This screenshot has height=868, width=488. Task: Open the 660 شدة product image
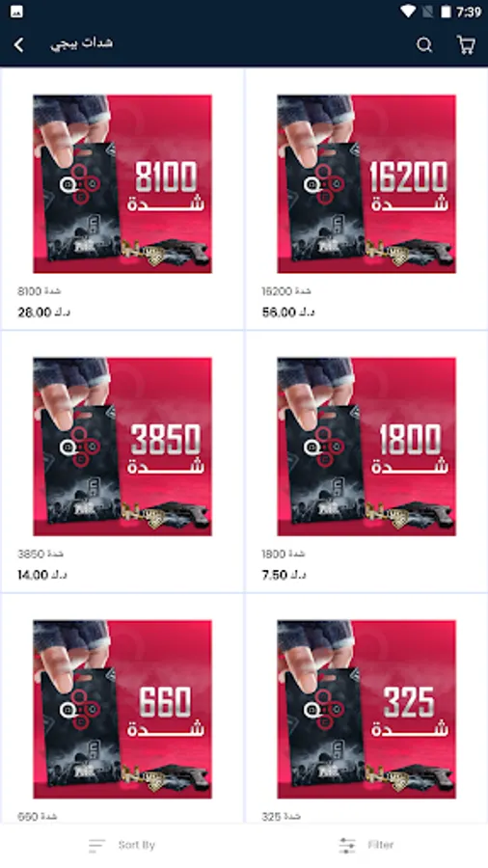coord(122,709)
